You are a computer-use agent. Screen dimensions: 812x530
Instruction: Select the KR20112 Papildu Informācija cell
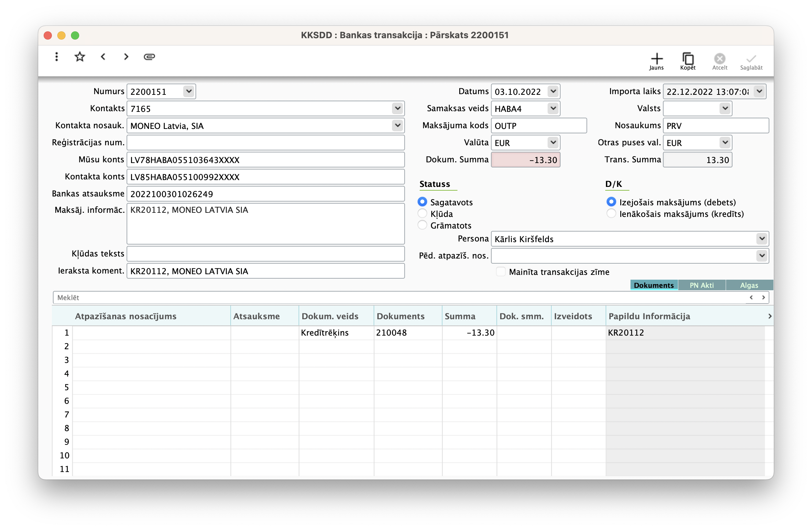[x=685, y=333]
